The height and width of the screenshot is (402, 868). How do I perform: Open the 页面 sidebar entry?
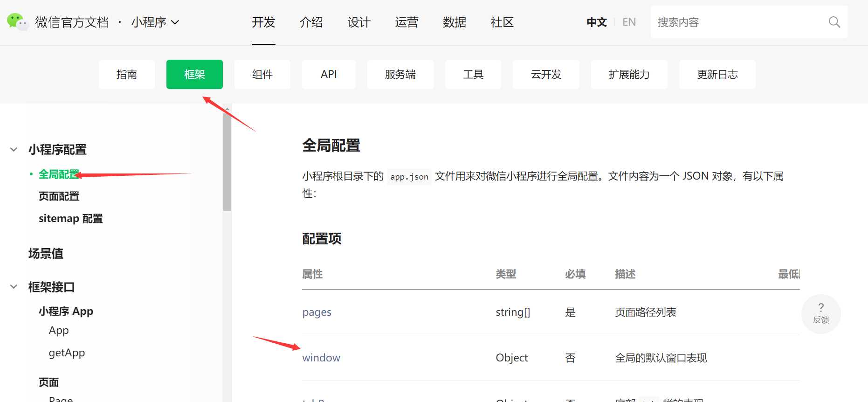pyautogui.click(x=48, y=382)
